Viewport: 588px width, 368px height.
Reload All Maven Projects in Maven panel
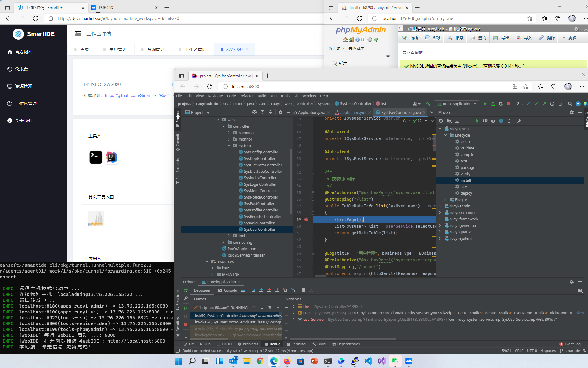point(441,121)
